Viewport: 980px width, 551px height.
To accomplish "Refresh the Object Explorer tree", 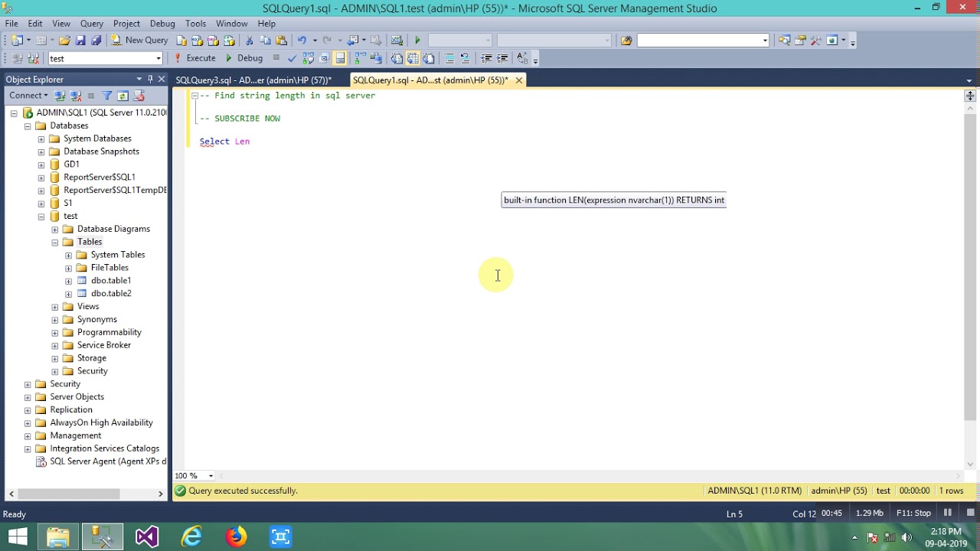I will [x=122, y=96].
